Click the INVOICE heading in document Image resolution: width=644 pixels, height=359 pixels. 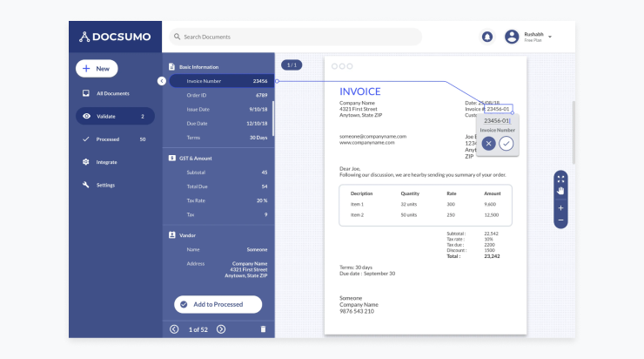click(359, 91)
